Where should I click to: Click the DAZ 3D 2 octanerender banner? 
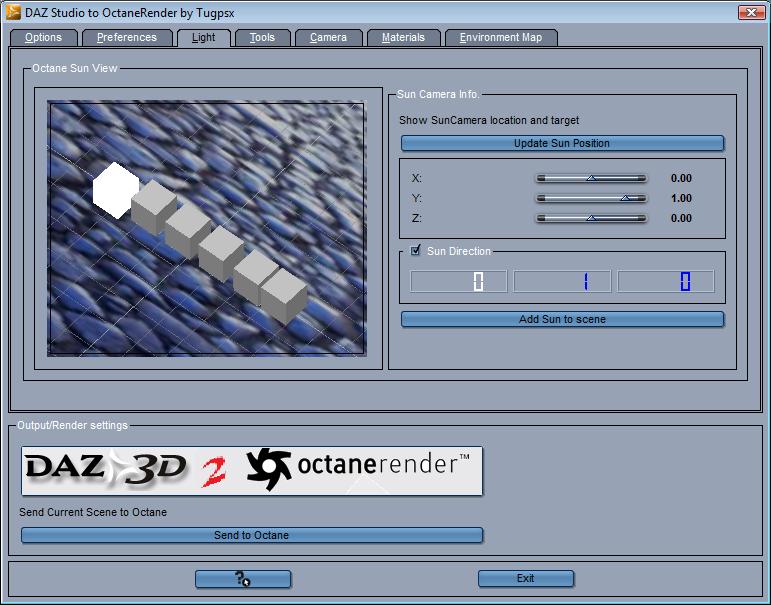pos(252,471)
